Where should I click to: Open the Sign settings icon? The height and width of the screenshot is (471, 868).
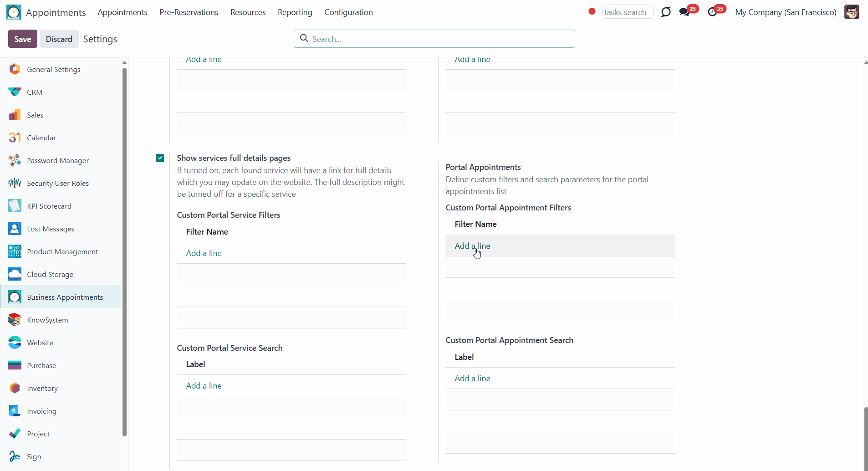click(15, 456)
